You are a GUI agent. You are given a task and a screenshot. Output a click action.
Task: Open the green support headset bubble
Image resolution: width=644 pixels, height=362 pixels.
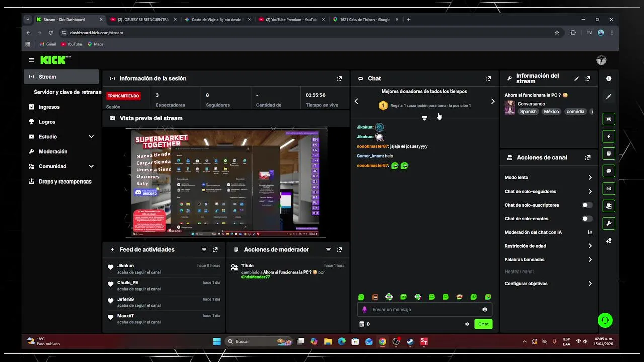pyautogui.click(x=605, y=320)
